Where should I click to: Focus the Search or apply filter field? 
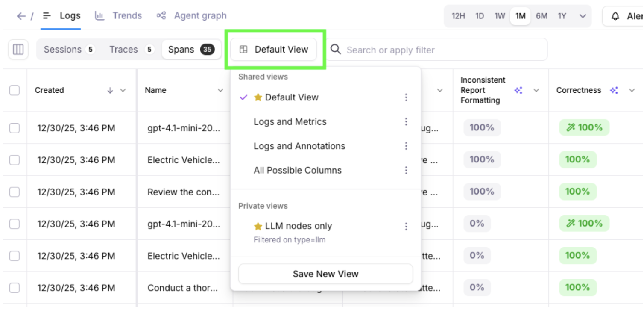pyautogui.click(x=436, y=50)
